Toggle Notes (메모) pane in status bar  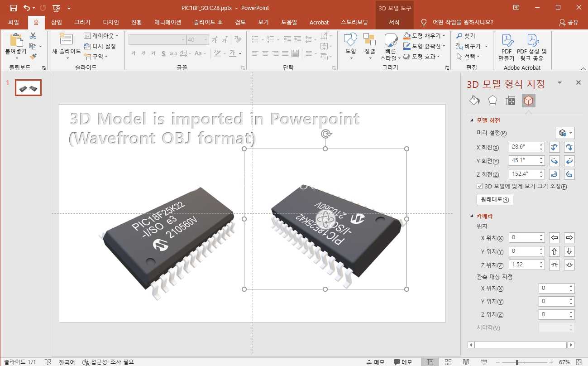pos(375,362)
